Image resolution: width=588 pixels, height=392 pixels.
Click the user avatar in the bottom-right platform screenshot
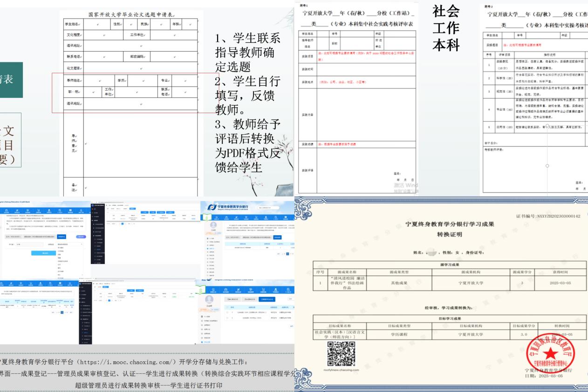point(209,299)
